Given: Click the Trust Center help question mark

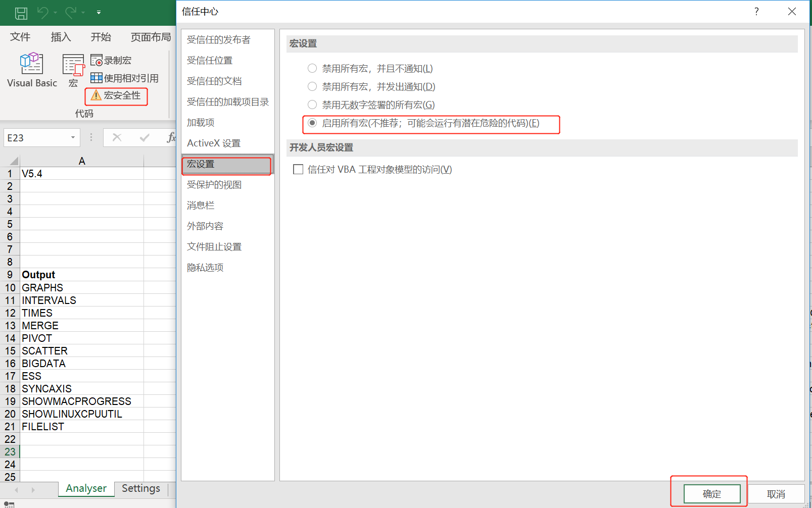Looking at the screenshot, I should [756, 12].
